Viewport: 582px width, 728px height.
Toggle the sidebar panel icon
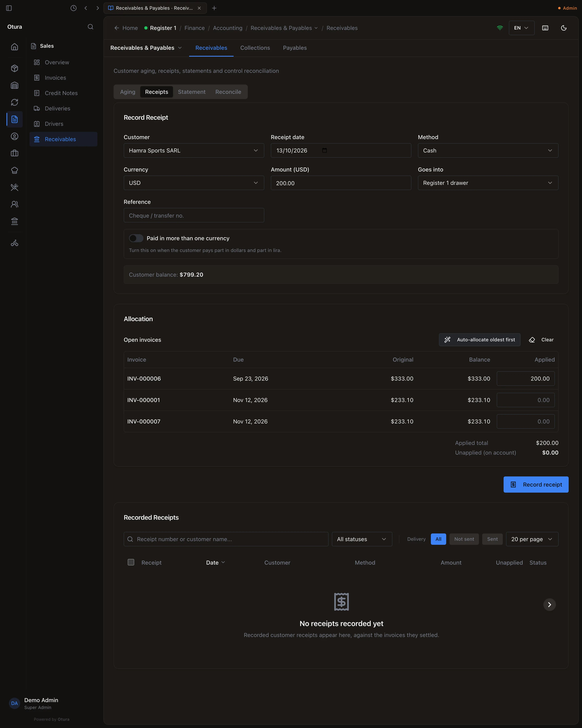[x=9, y=8]
